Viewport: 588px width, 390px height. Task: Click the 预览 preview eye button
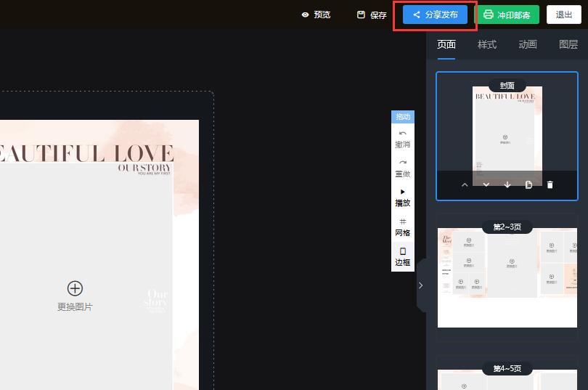316,15
